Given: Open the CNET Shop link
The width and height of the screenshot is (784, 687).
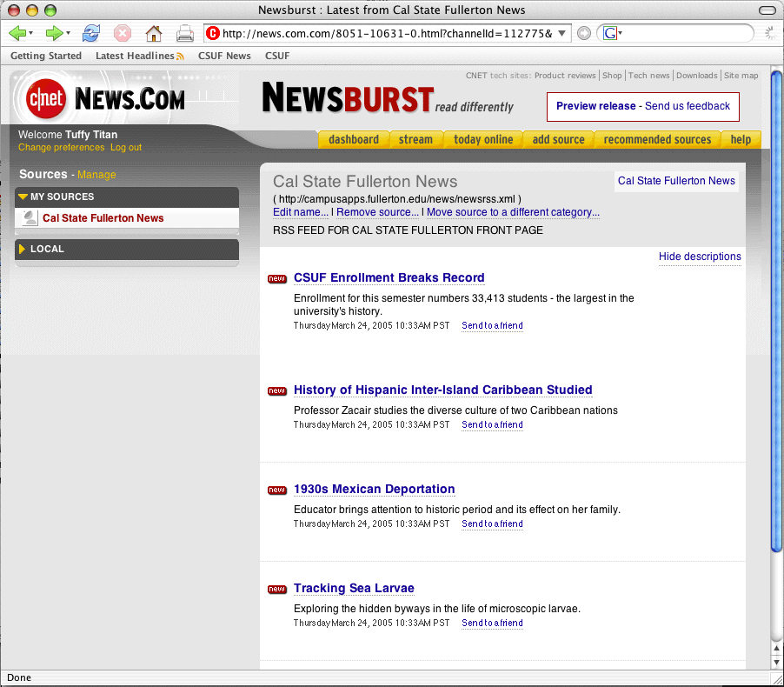Looking at the screenshot, I should click(x=612, y=76).
